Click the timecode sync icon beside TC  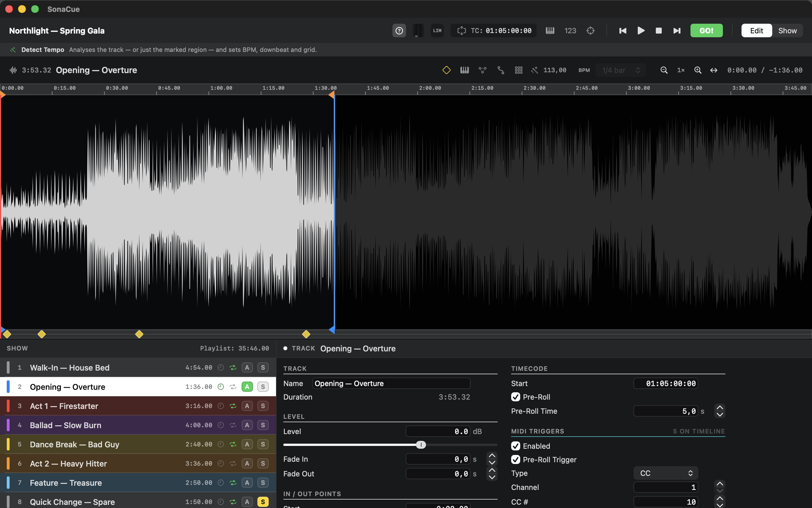click(461, 30)
